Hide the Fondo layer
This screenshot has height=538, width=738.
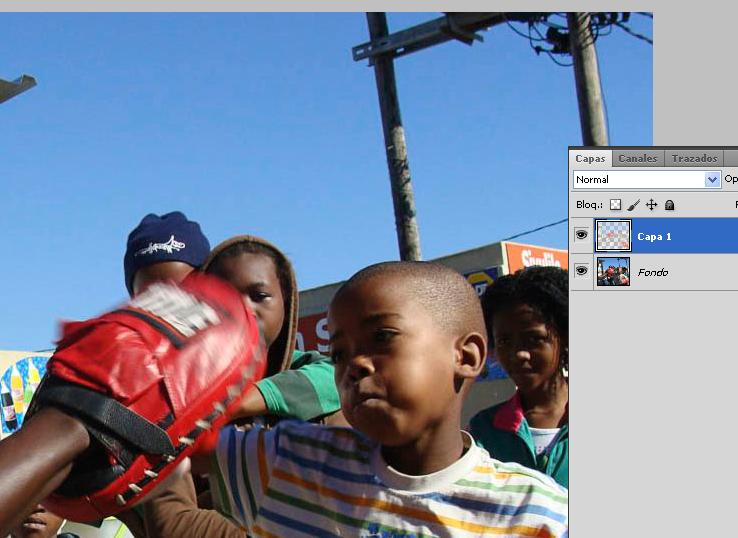[x=581, y=271]
